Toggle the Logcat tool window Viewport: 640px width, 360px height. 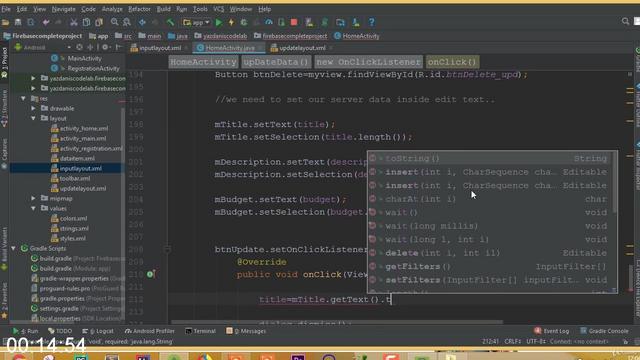(x=98, y=331)
